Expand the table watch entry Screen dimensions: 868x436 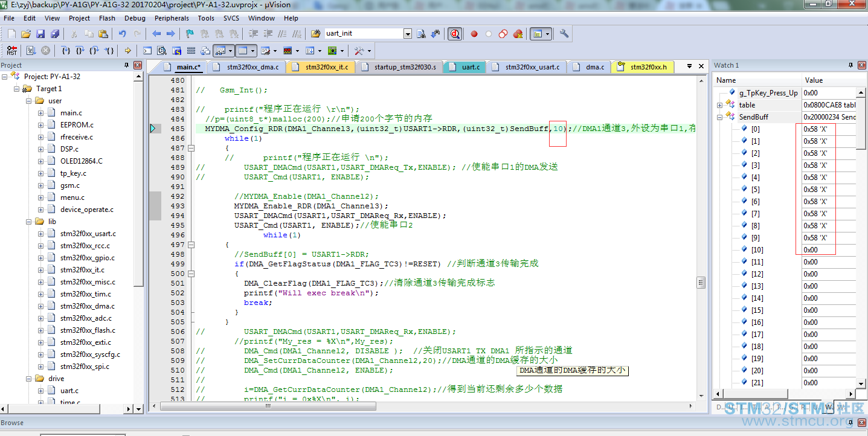point(720,104)
